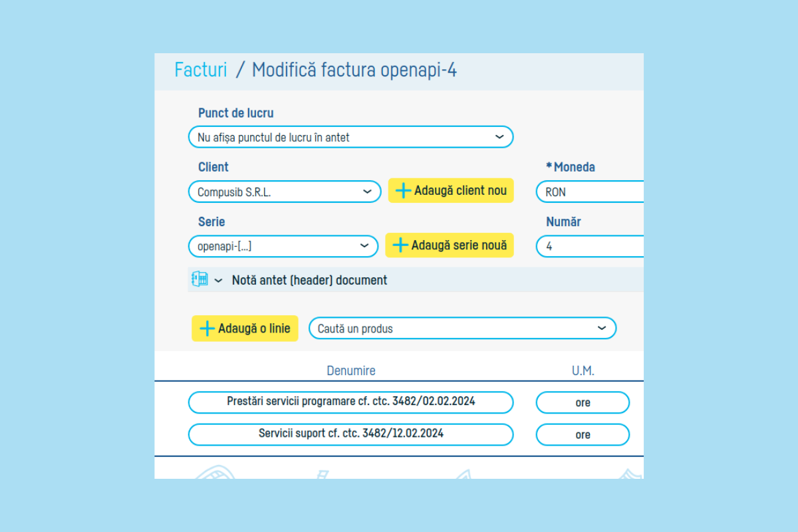798x532 pixels.
Task: Open the Client dropdown showing Compusib S.R.L.
Action: pyautogui.click(x=285, y=192)
